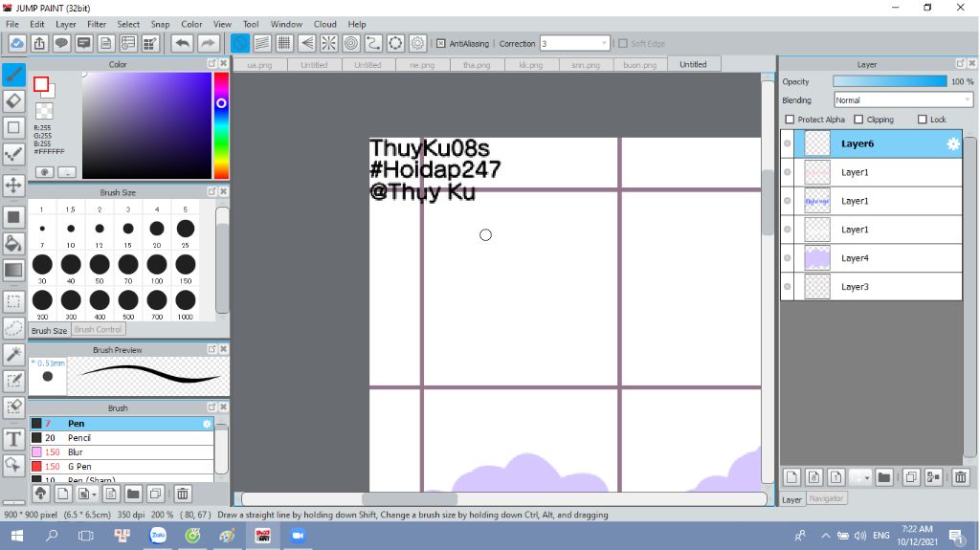
Task: Toggle visibility of first Layer1 row
Action: pyautogui.click(x=788, y=172)
